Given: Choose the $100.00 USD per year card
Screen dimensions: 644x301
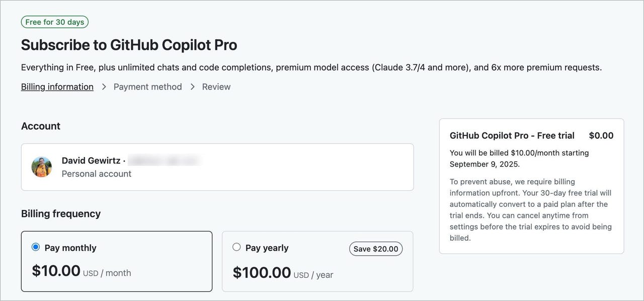Looking at the screenshot, I should pyautogui.click(x=317, y=261).
